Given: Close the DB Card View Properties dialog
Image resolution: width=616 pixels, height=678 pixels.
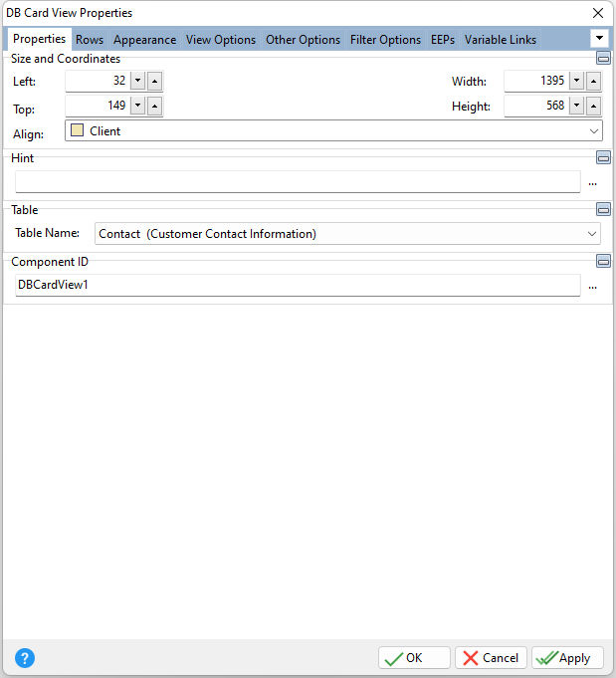Looking at the screenshot, I should pyautogui.click(x=598, y=13).
